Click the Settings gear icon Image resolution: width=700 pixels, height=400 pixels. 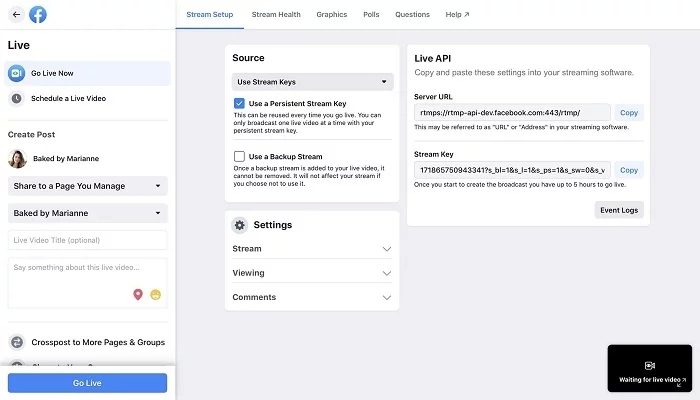tap(240, 225)
